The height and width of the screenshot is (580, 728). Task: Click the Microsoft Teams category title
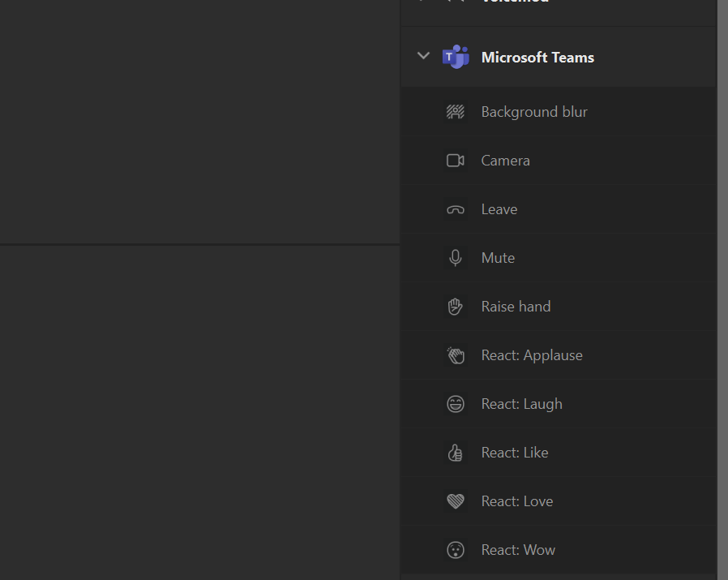pos(537,58)
